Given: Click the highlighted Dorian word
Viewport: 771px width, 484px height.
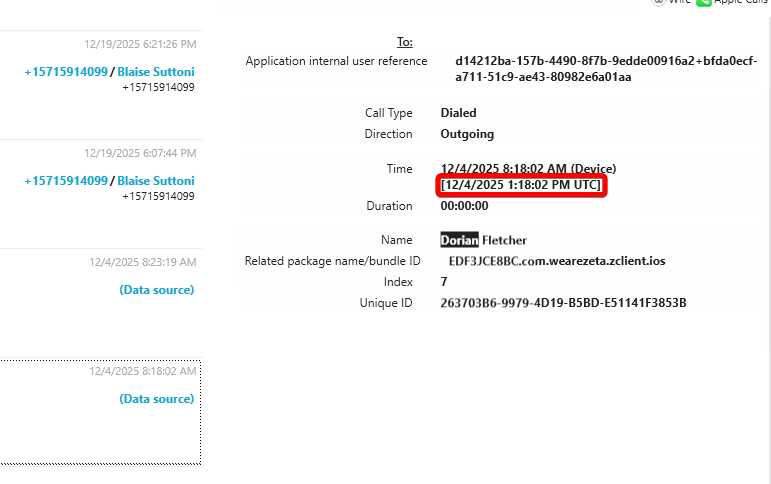Looking at the screenshot, I should pyautogui.click(x=459, y=240).
